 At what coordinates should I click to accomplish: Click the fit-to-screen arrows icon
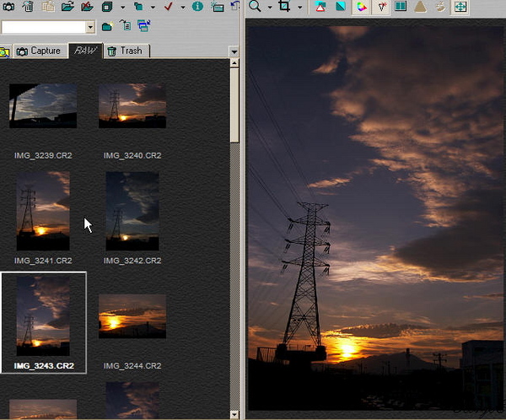tap(460, 7)
